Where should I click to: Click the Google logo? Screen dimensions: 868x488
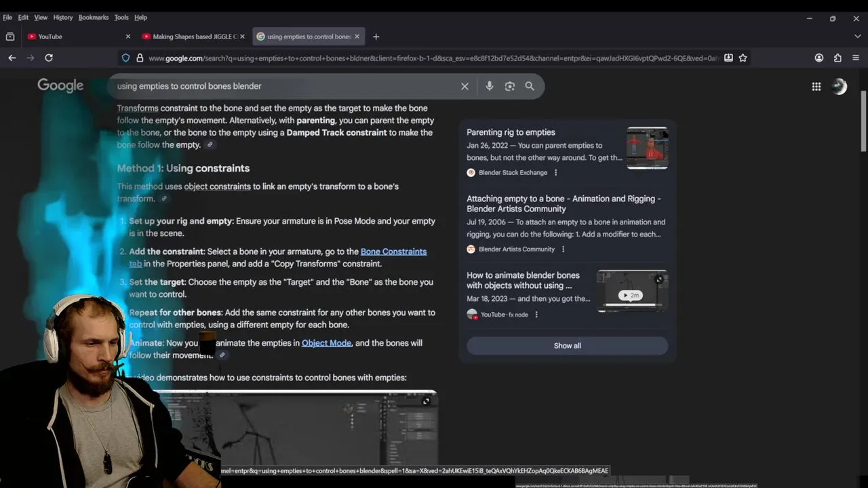point(60,85)
